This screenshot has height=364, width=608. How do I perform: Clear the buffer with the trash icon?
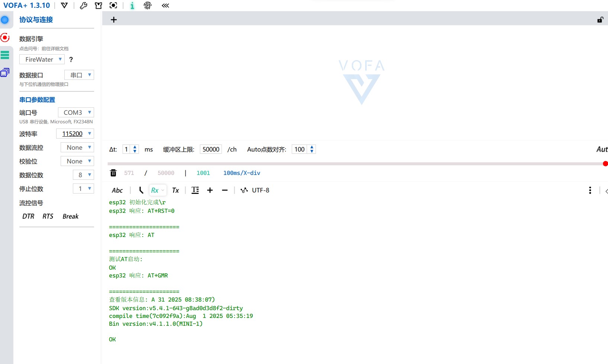[113, 173]
